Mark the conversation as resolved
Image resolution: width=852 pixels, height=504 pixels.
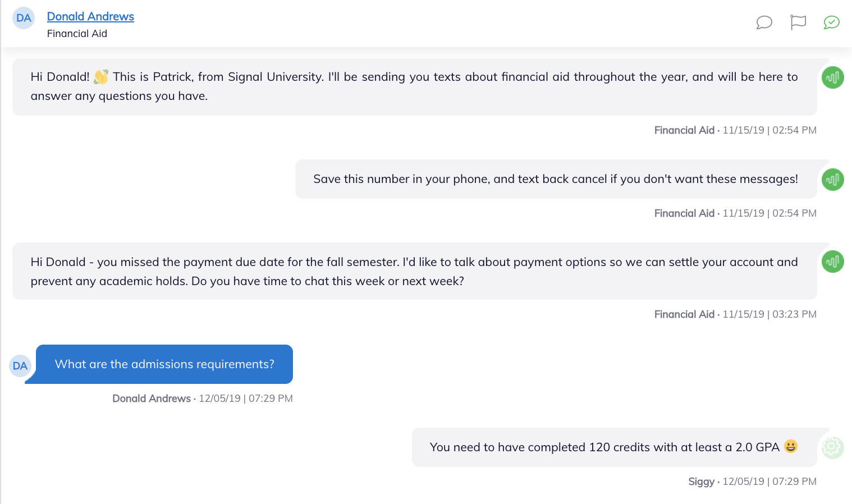point(831,22)
